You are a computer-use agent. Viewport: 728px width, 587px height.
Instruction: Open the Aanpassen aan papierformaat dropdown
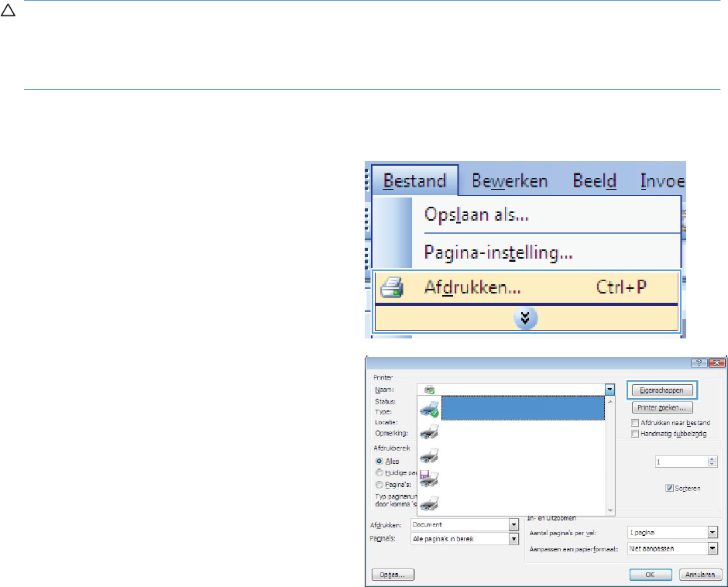click(713, 549)
